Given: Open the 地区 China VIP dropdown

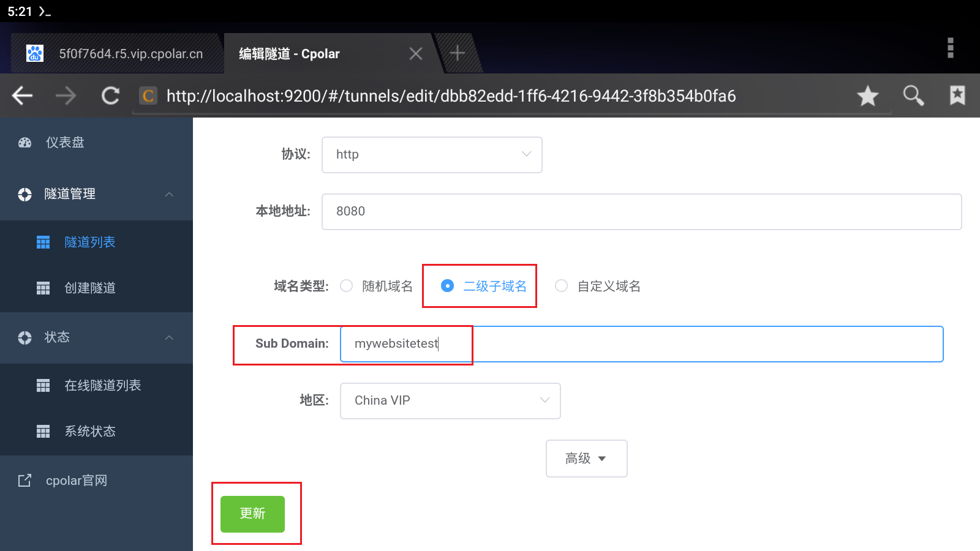Looking at the screenshot, I should (450, 401).
